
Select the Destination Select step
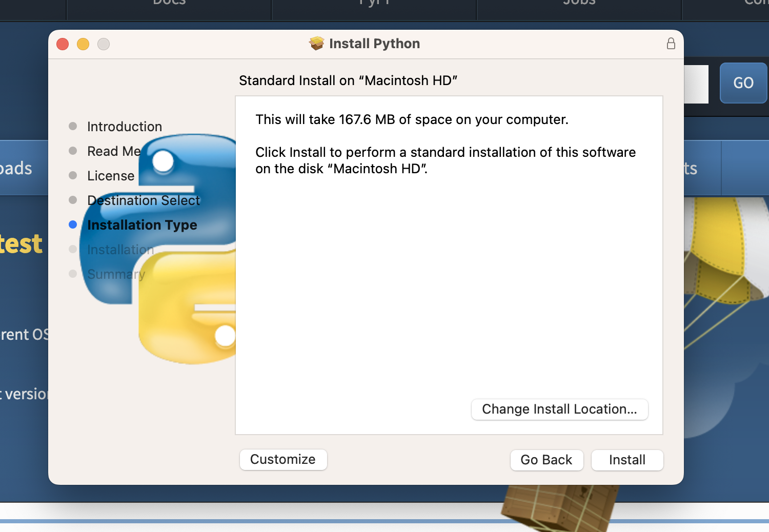click(144, 200)
